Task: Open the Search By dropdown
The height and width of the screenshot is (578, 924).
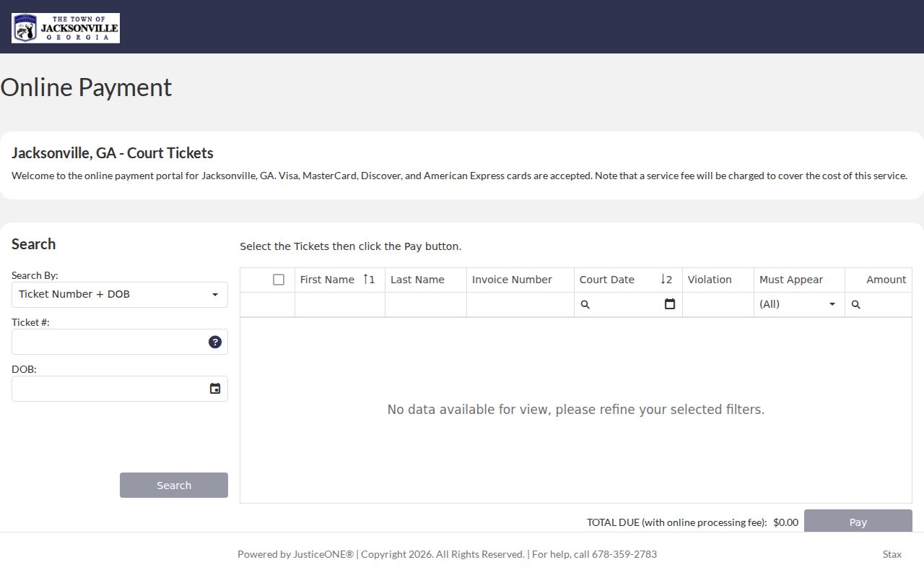Action: (x=120, y=295)
